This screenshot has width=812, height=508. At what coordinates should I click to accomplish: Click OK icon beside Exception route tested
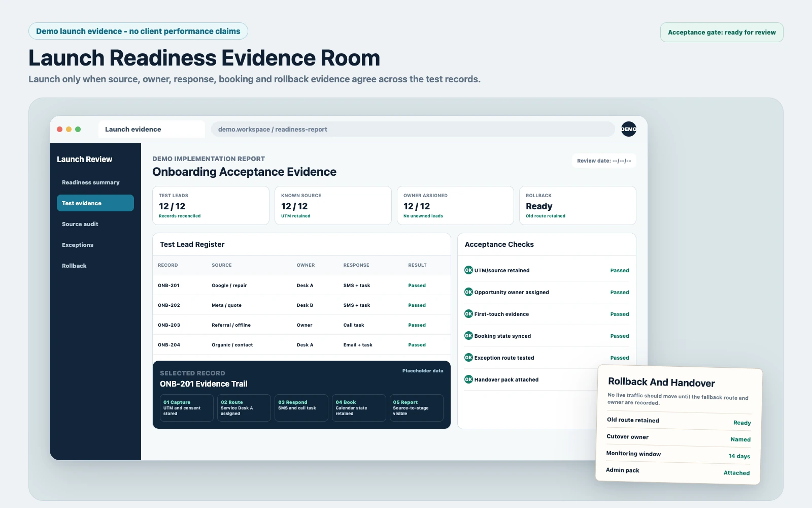(x=468, y=358)
